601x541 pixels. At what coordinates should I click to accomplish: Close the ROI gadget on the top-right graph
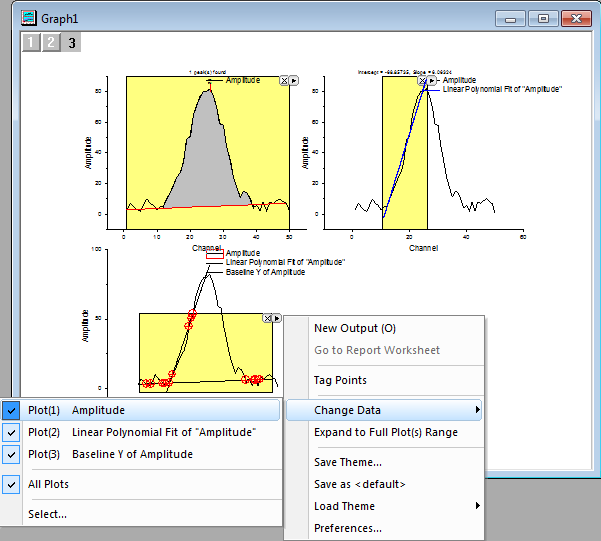(422, 80)
